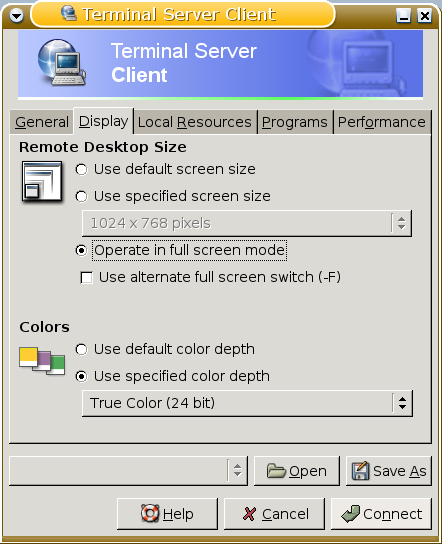Screen dimensions: 442x544
Task: Select Use specified screen size
Action: (173, 196)
